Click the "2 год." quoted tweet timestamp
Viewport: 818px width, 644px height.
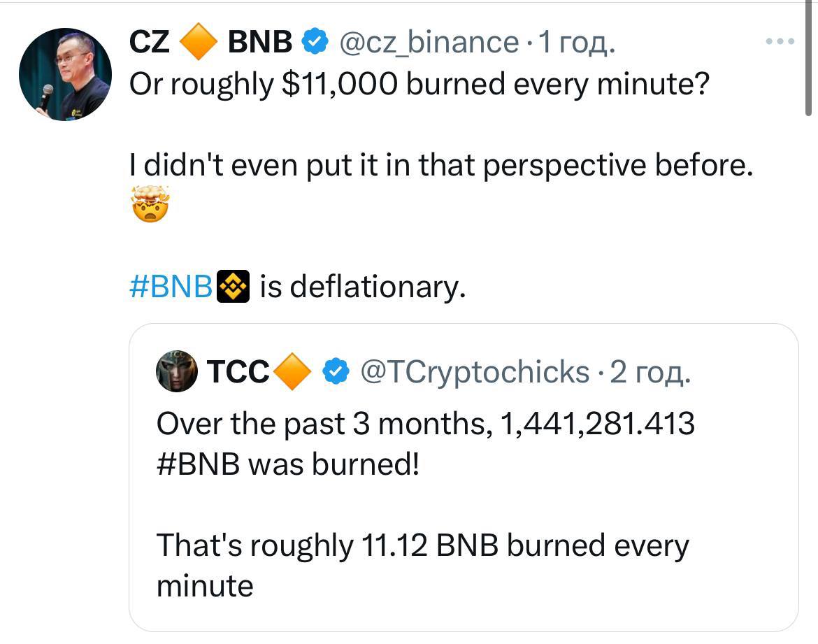pyautogui.click(x=650, y=372)
